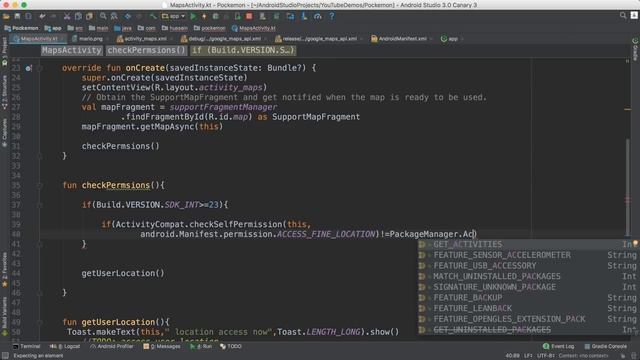Click the green Run app button
Image resolution: width=640 pixels, height=360 pixels.
tap(193, 16)
